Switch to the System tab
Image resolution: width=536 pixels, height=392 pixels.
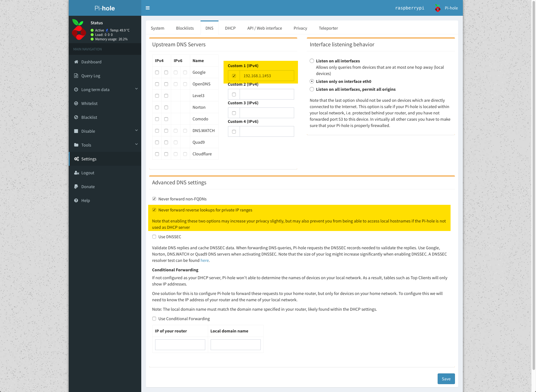(x=158, y=28)
